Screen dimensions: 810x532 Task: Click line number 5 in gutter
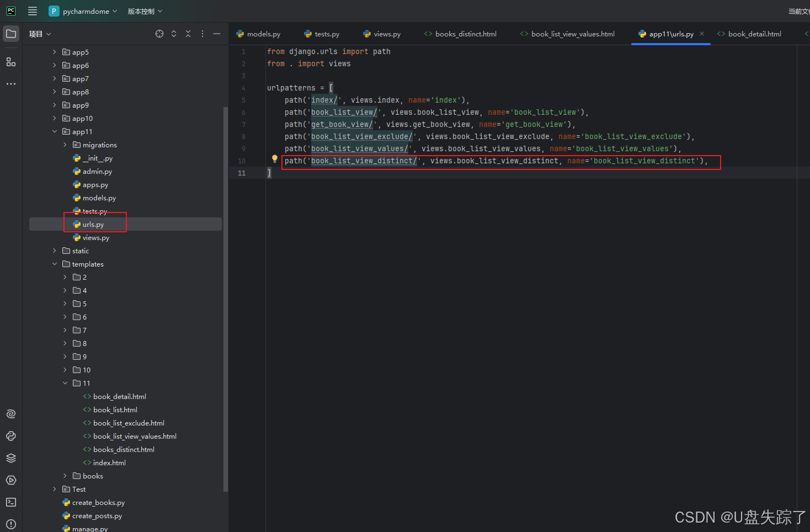coord(243,100)
